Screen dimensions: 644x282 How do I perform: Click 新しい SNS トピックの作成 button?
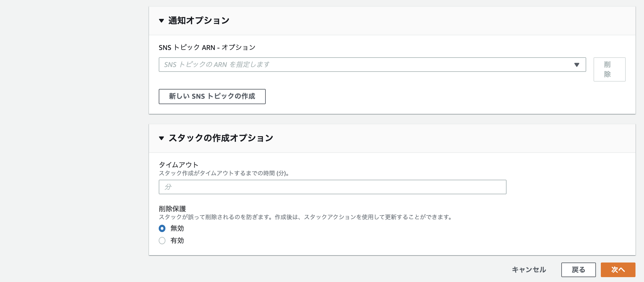[212, 96]
